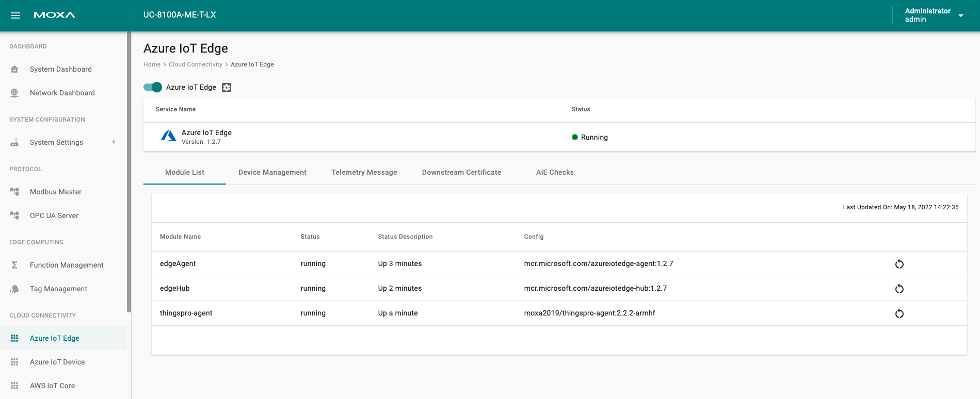Click the Service Name column header
This screenshot has width=980, height=399.
click(x=175, y=109)
